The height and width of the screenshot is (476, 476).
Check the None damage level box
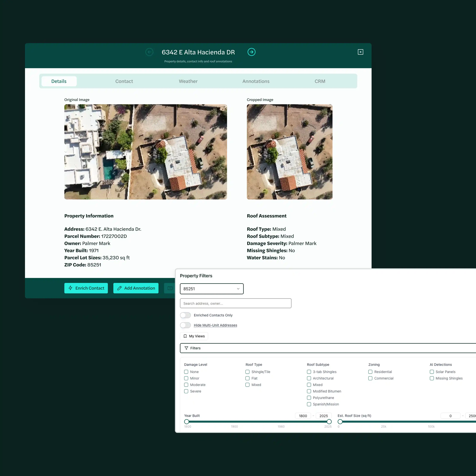(x=186, y=372)
